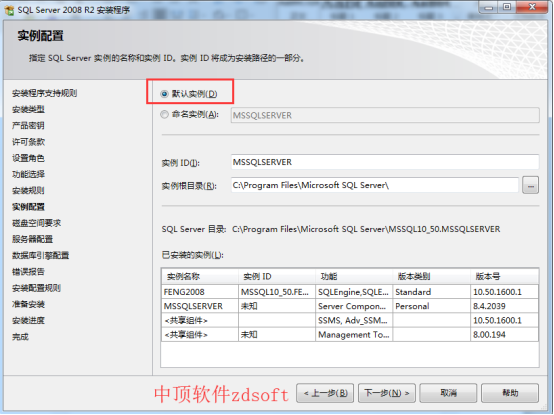Click the SSMS, Adv_SSM... feature cell

pos(353,320)
